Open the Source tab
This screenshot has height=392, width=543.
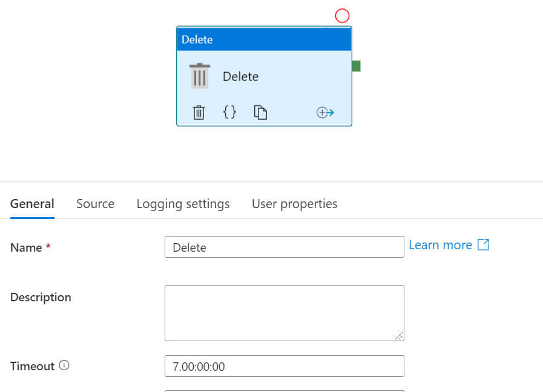(x=95, y=204)
